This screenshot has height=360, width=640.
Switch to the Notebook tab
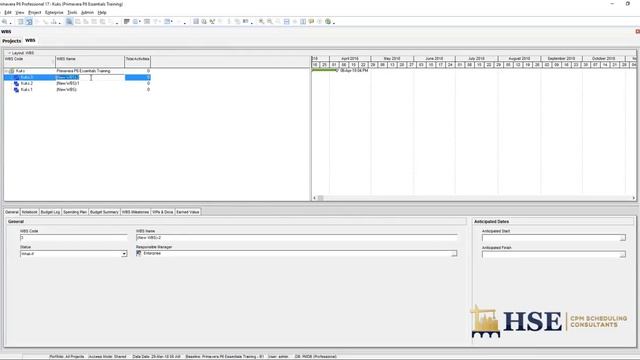(x=29, y=212)
